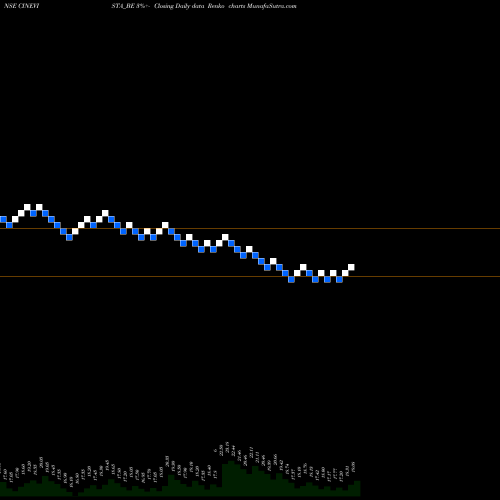Image resolution: width=500 pixels, height=500 pixels.
Task: Select the rightmost green volume bar
Action: click(357, 488)
